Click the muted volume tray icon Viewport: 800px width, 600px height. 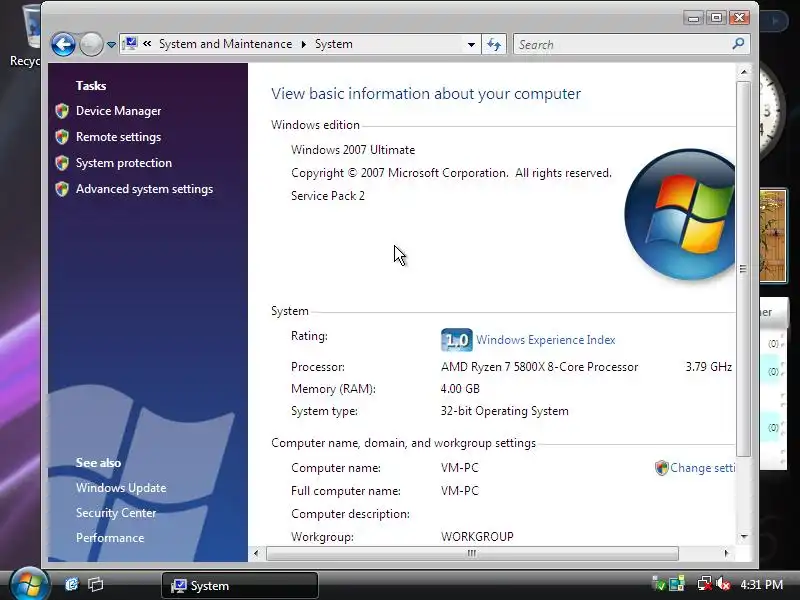723,584
